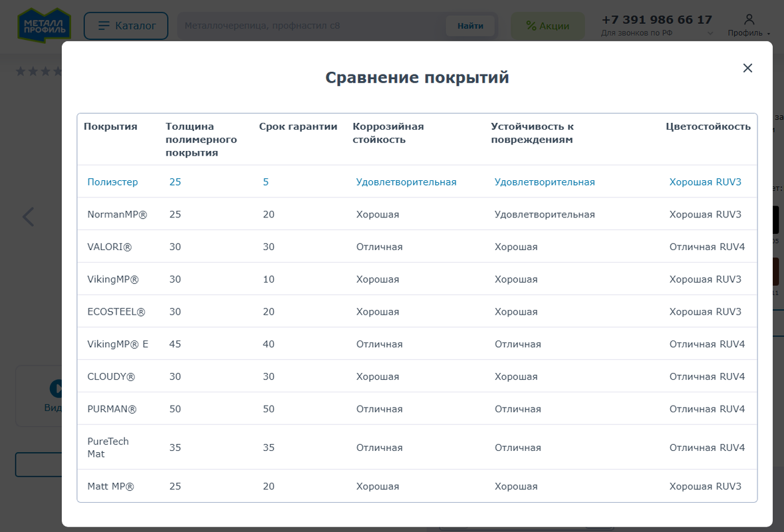Screen dimensions: 784x532
Task: Click the Для звонков по РФ label
Action: [x=636, y=33]
